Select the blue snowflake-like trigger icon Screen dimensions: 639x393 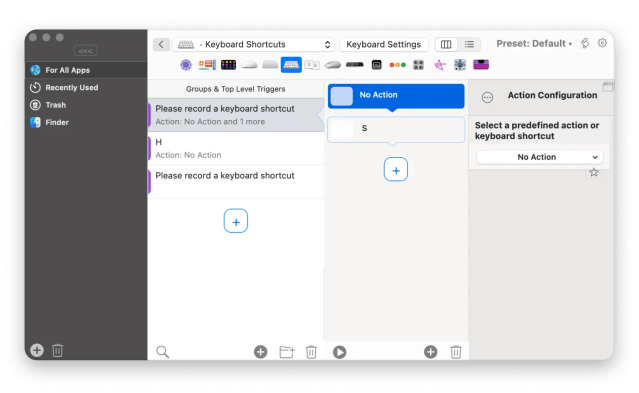tap(460, 65)
